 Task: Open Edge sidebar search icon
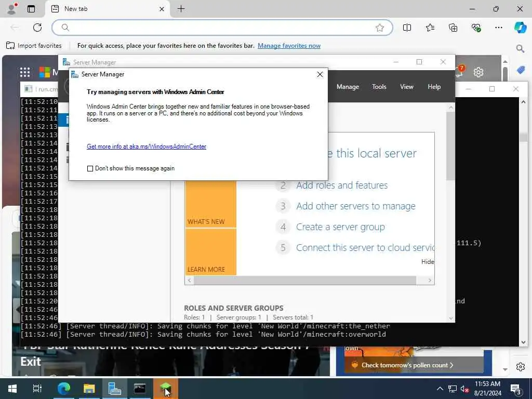tap(520, 48)
